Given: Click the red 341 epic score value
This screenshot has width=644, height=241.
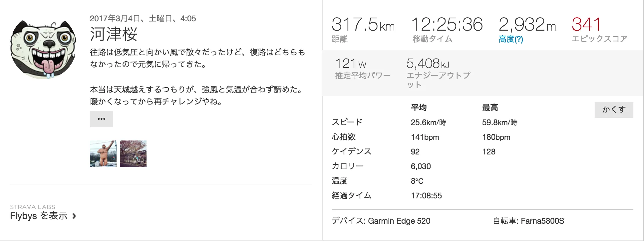Looking at the screenshot, I should [x=586, y=25].
